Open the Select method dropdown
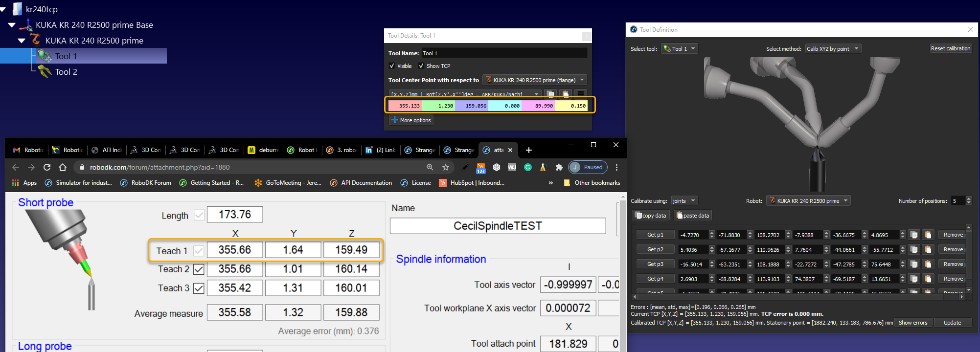This screenshot has width=980, height=352. pos(833,49)
